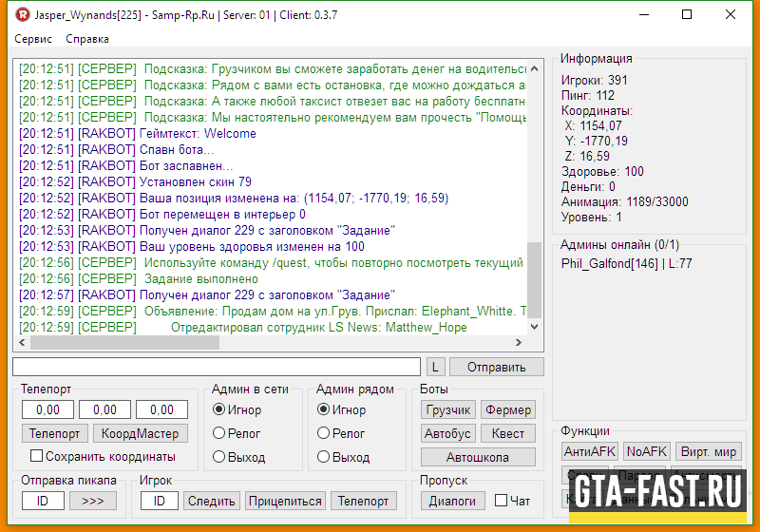Click the log line "Бот заспавнен..."
760x532 pixels.
click(x=126, y=165)
